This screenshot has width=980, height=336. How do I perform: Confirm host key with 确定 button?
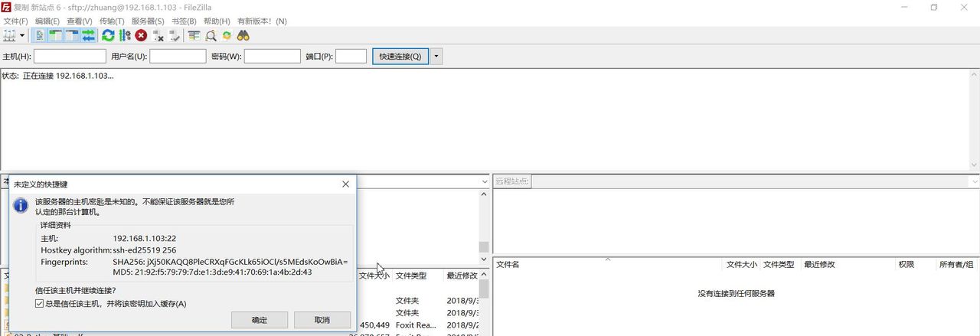click(x=260, y=320)
